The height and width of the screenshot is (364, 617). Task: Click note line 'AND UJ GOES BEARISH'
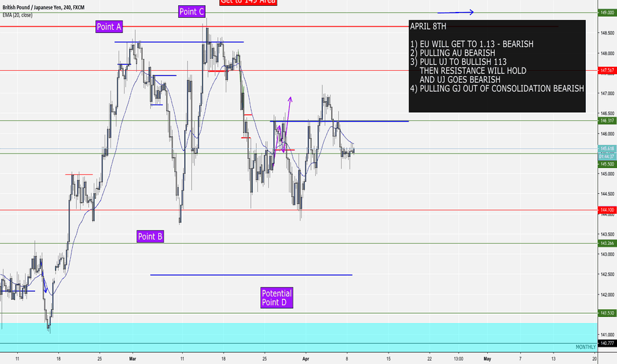click(x=460, y=79)
